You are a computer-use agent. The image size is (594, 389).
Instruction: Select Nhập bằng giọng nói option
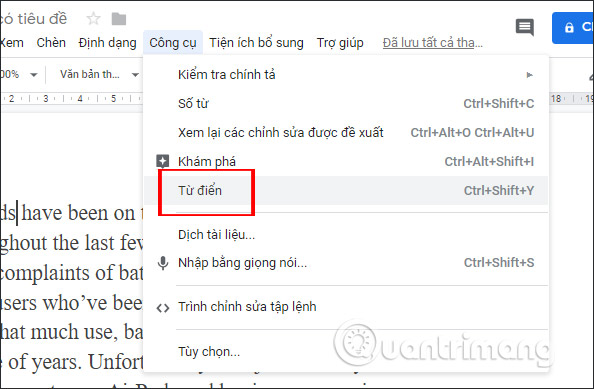(346, 262)
